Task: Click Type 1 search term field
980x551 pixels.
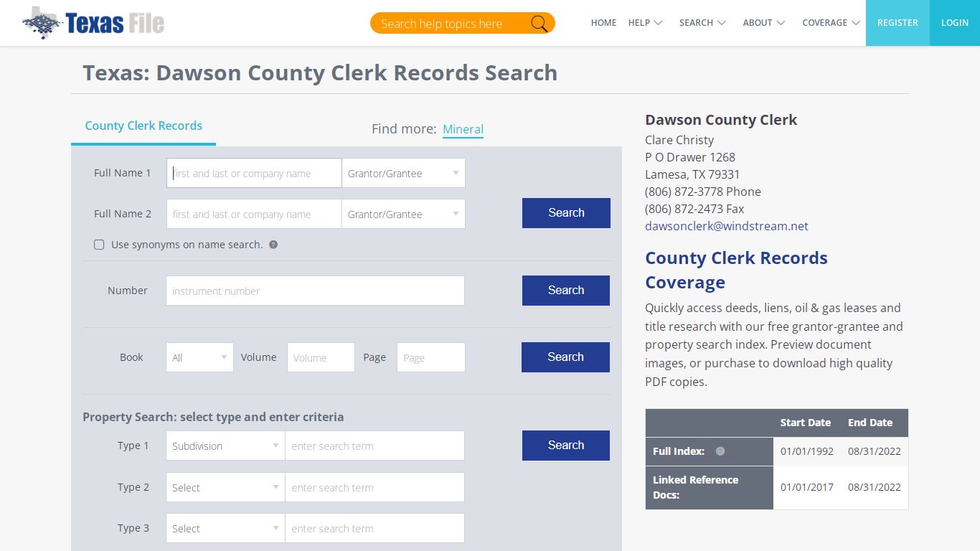Action: (x=374, y=446)
